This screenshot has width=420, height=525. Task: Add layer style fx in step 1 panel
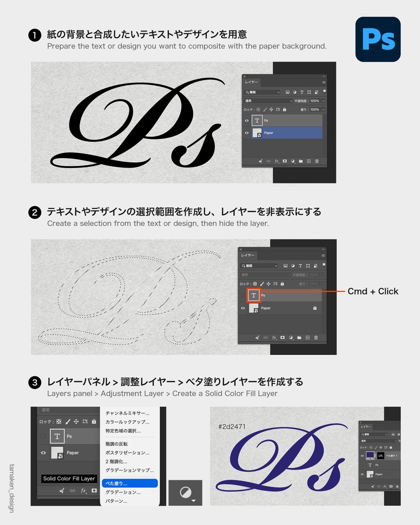click(x=277, y=161)
